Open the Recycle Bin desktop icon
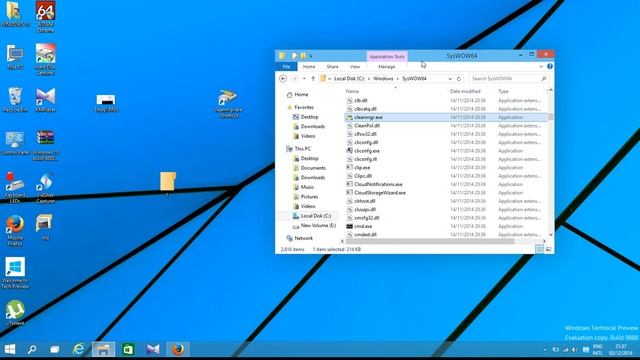This screenshot has height=360, width=640. [x=15, y=99]
